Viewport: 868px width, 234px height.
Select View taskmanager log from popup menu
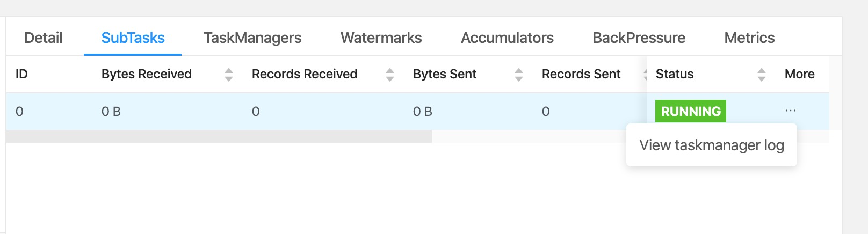click(x=712, y=145)
